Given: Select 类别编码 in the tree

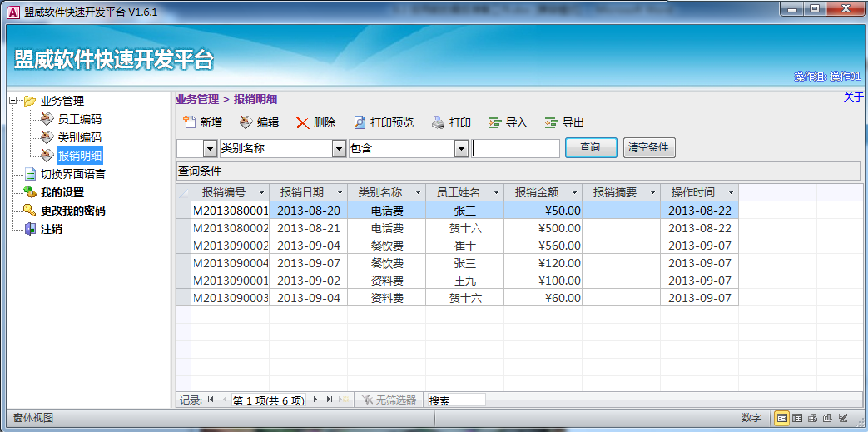Looking at the screenshot, I should click(x=80, y=137).
